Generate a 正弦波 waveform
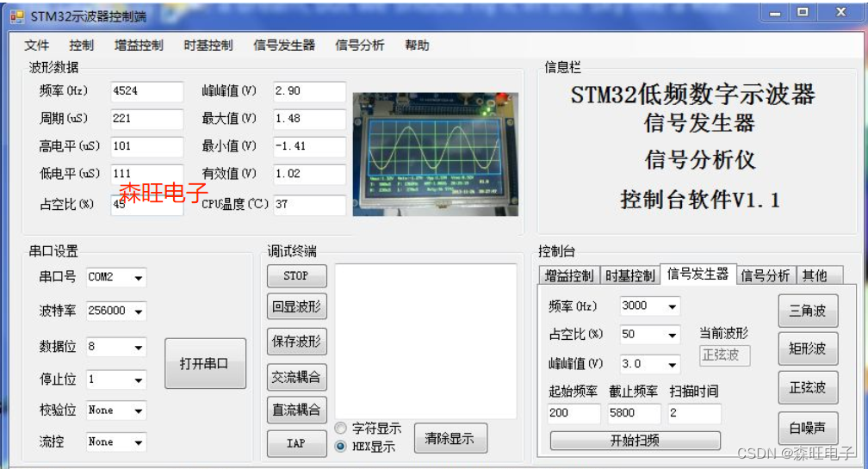The image size is (868, 469). [x=808, y=388]
